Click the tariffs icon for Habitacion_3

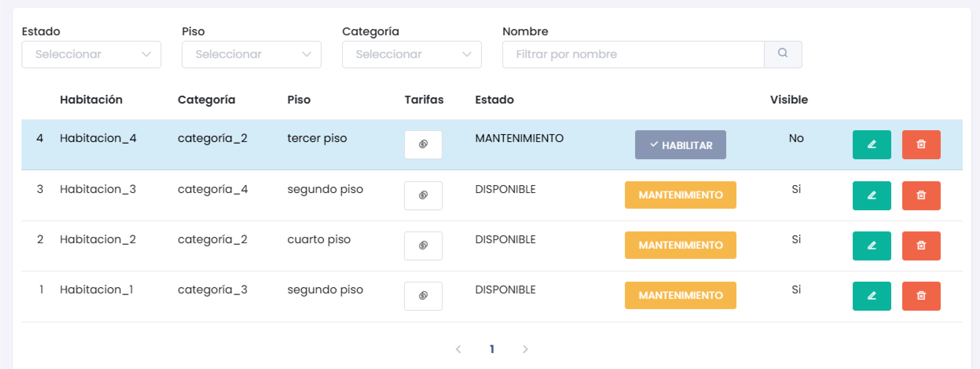pyautogui.click(x=423, y=195)
